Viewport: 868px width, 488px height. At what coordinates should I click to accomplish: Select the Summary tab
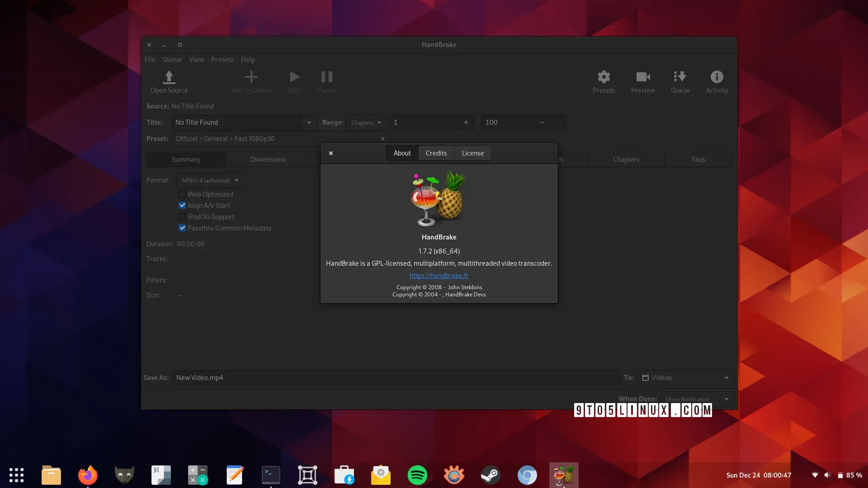click(186, 160)
